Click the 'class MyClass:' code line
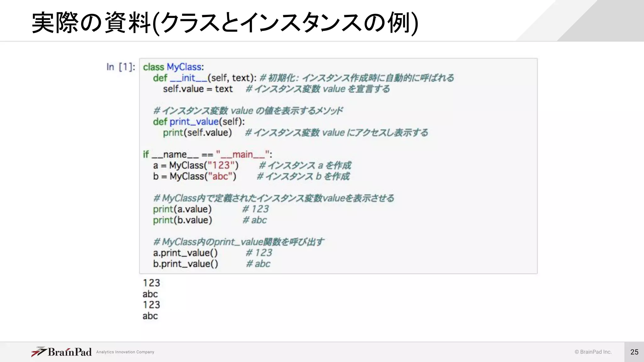 coord(174,67)
